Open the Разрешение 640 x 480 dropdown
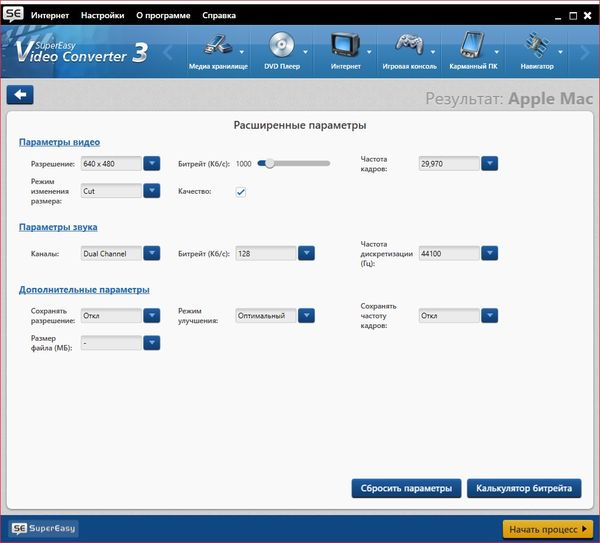Viewport: 600px width, 543px height. click(x=152, y=163)
